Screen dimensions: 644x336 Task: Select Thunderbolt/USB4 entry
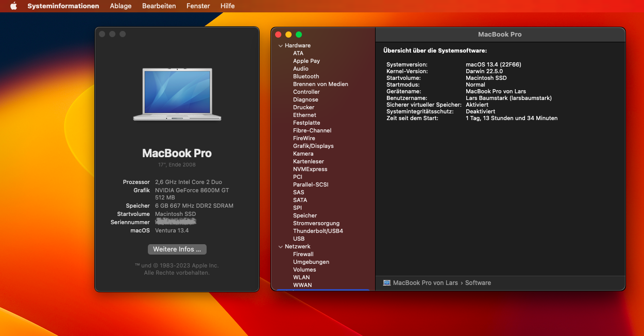click(318, 231)
